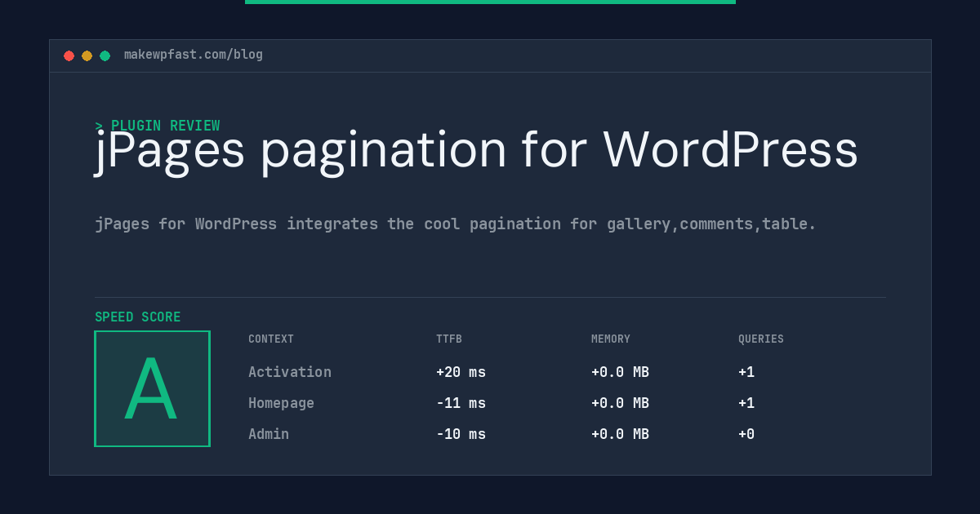Image resolution: width=980 pixels, height=514 pixels.
Task: Click the QUERIES column header
Action: (761, 339)
